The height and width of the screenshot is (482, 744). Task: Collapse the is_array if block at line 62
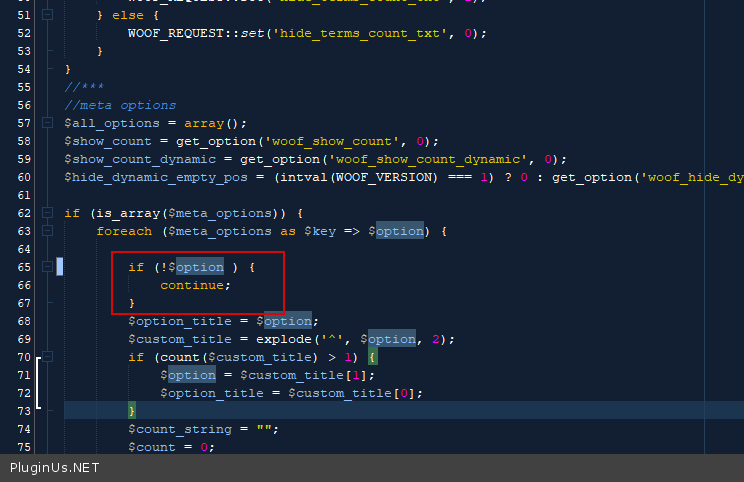click(47, 213)
